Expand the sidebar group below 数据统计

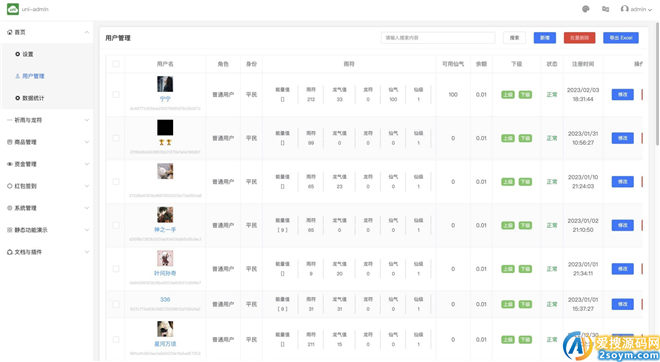click(86, 120)
